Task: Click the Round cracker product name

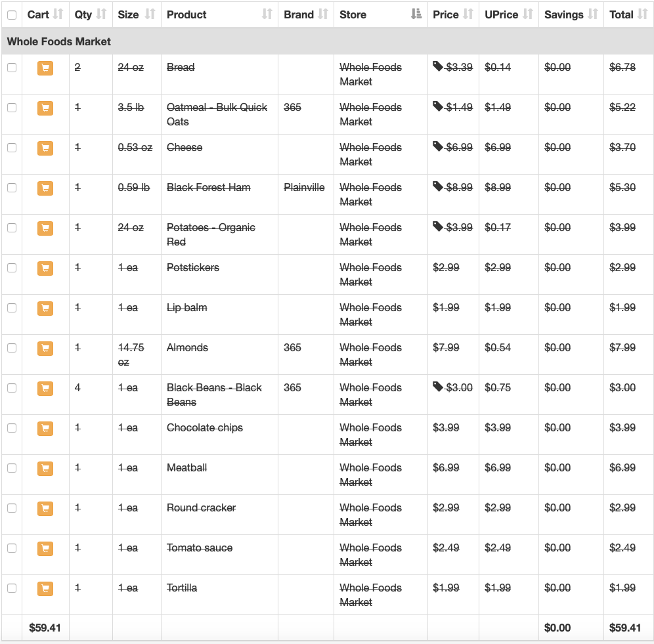Action: [201, 507]
